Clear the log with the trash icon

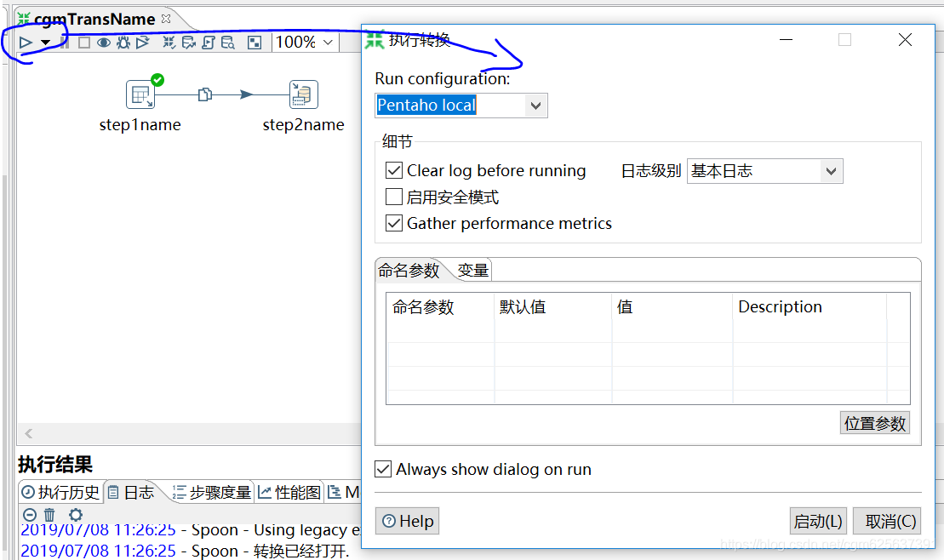(48, 514)
